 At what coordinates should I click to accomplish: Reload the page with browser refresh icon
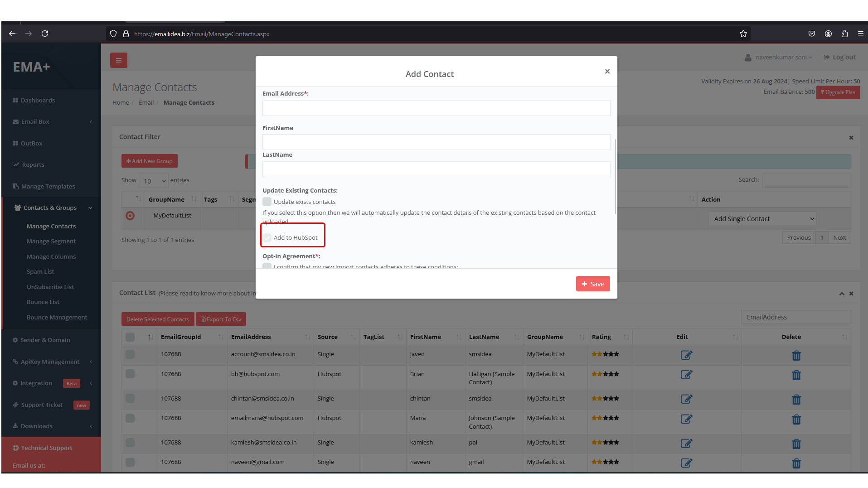tap(45, 34)
